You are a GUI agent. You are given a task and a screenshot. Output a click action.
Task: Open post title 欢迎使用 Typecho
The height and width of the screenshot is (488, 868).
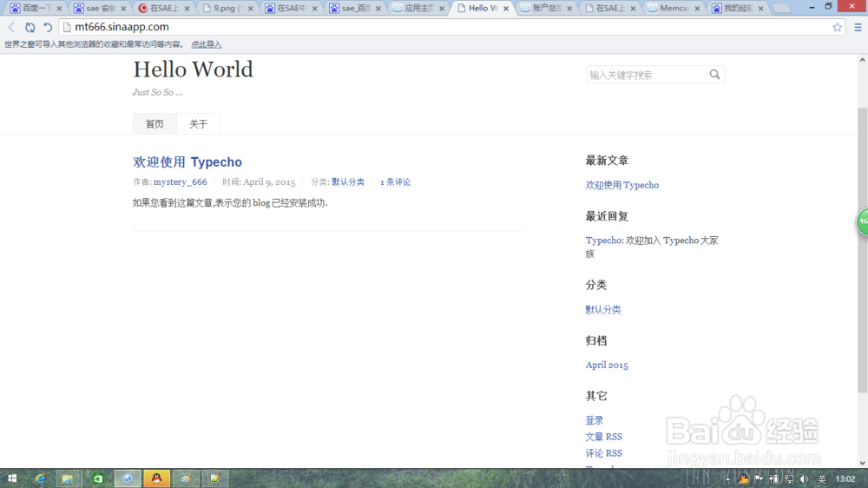pos(187,162)
